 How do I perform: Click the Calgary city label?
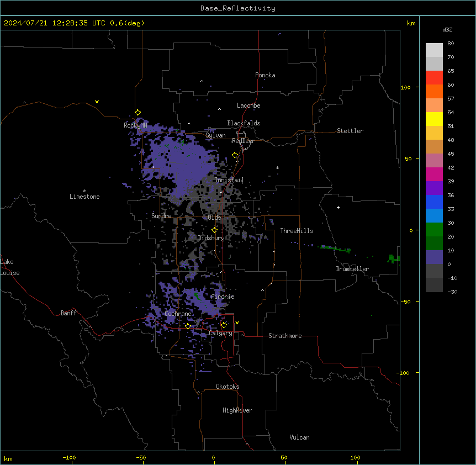[220, 333]
